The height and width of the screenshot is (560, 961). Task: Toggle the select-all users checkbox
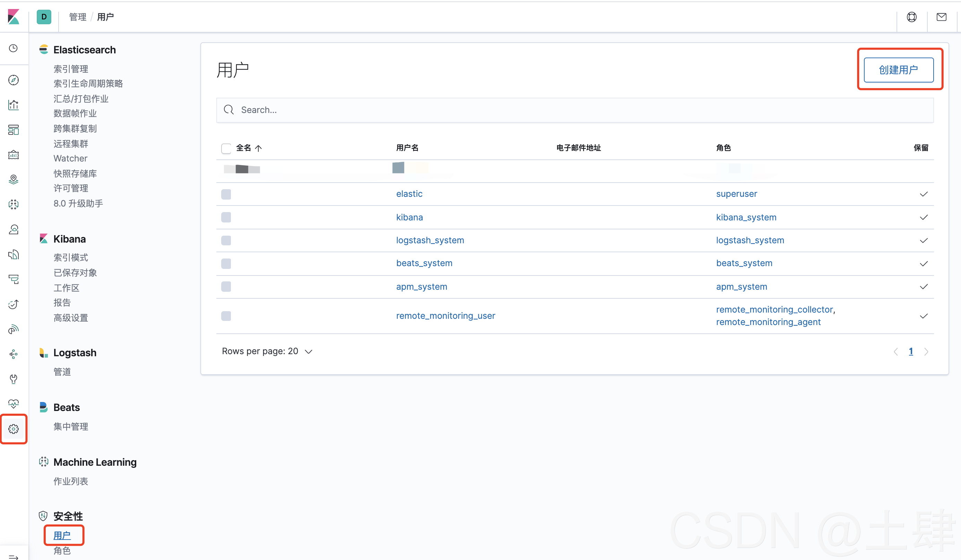click(226, 148)
